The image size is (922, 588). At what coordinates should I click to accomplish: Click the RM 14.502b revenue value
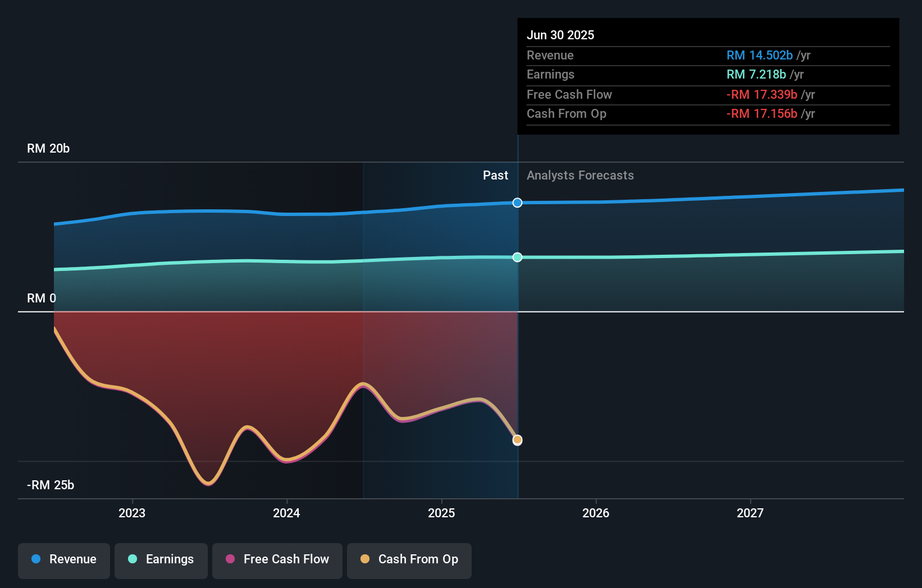tap(760, 55)
